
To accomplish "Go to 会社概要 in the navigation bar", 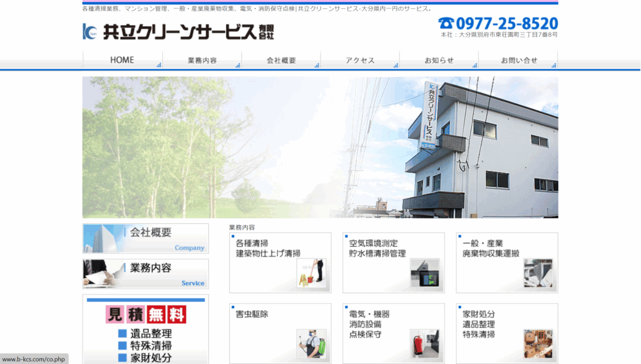I will click(x=281, y=60).
